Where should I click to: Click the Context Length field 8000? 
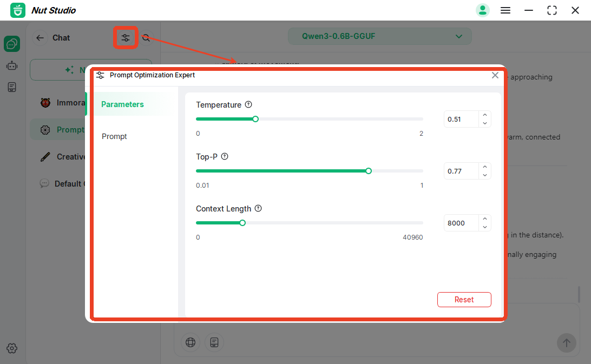461,223
